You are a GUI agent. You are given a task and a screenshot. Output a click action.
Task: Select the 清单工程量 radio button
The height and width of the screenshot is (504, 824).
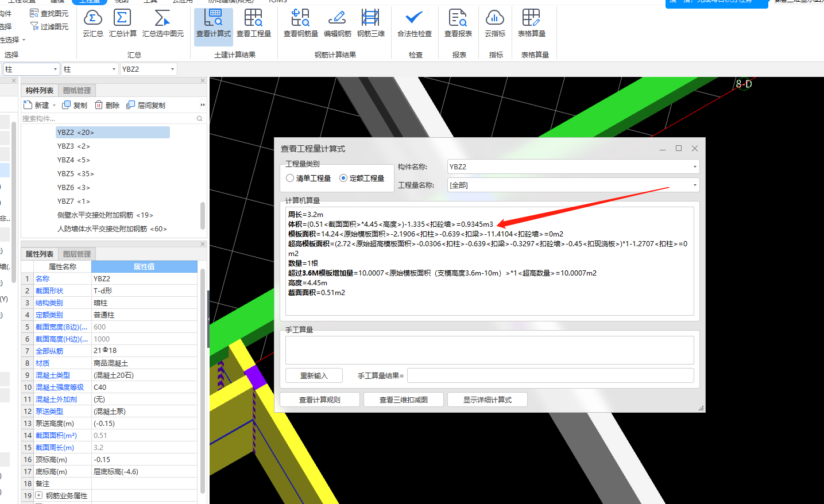click(x=290, y=178)
